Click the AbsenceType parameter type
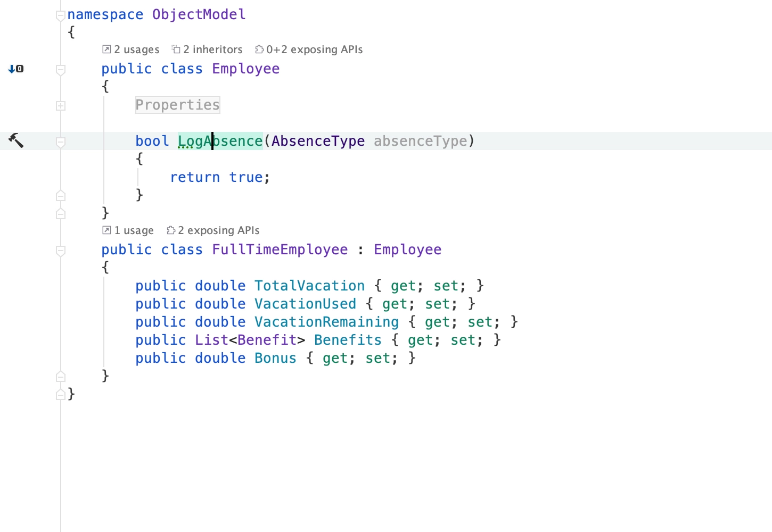The width and height of the screenshot is (772, 532). point(318,141)
